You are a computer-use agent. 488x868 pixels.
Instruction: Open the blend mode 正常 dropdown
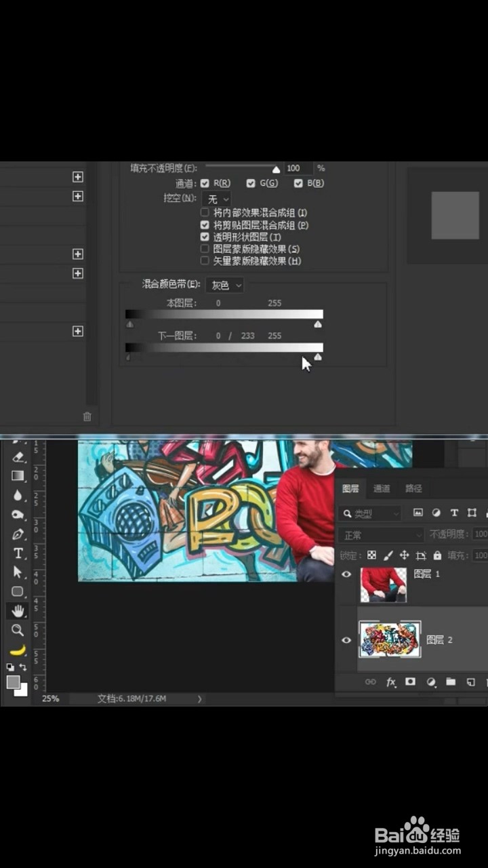click(x=381, y=535)
